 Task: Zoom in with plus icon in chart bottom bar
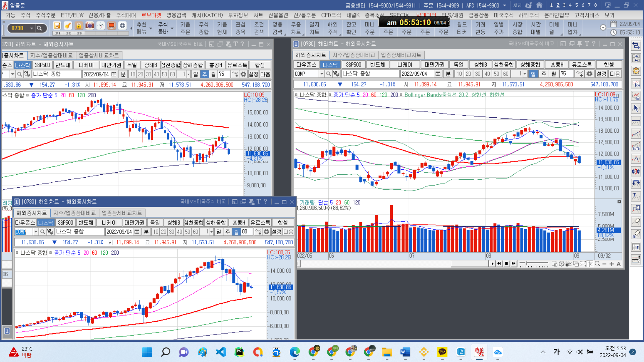coord(611,264)
